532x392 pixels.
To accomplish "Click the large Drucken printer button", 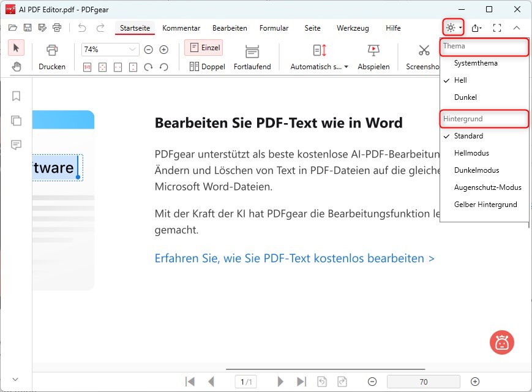I will (x=52, y=57).
